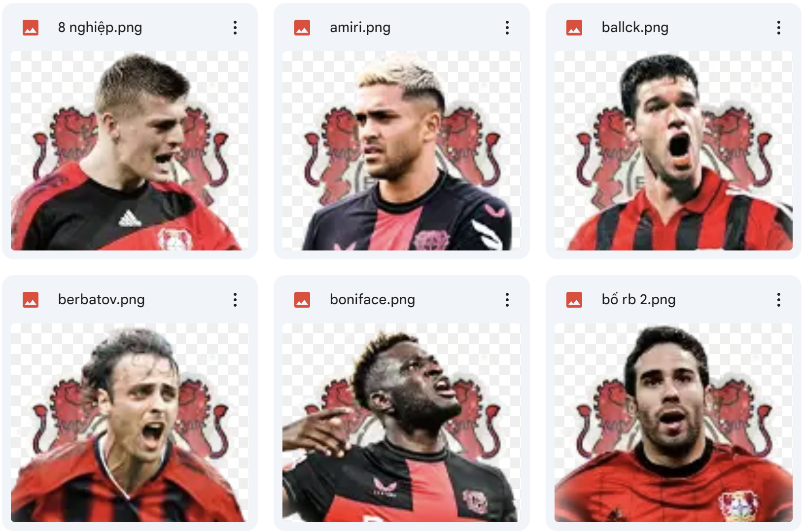802x532 pixels.
Task: Click image icon next to boniface.png
Action: (x=302, y=300)
